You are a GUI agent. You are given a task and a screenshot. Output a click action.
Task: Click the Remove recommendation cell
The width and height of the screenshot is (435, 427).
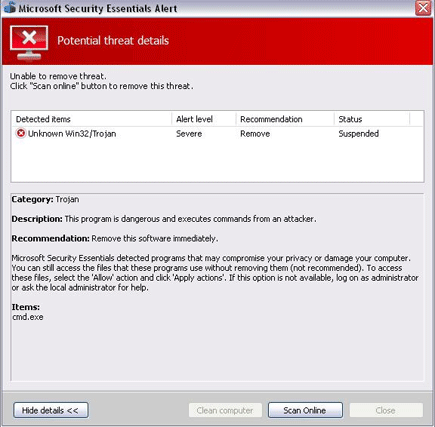[x=255, y=134]
